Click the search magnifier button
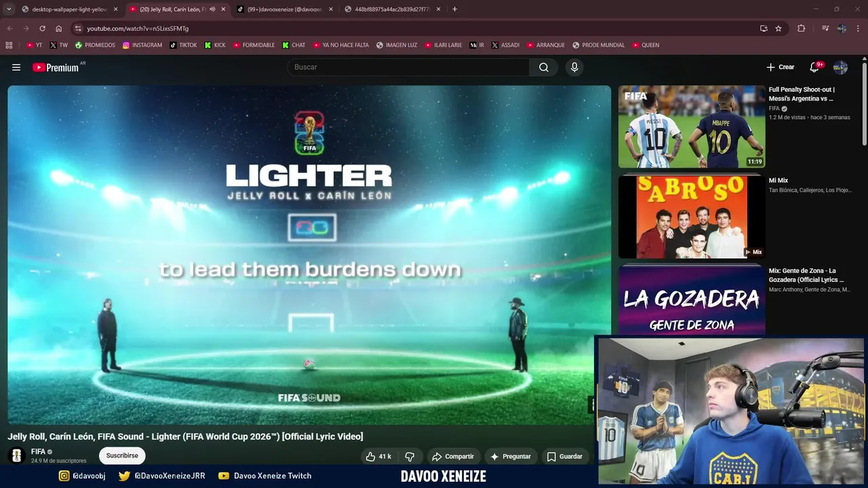868x488 pixels. (544, 67)
